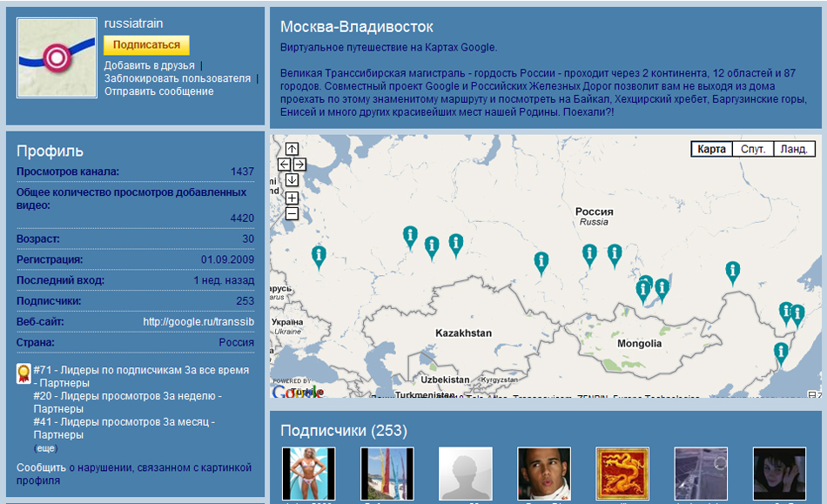Select the Kazakhstan label on the map
827x504 pixels.
tap(464, 333)
